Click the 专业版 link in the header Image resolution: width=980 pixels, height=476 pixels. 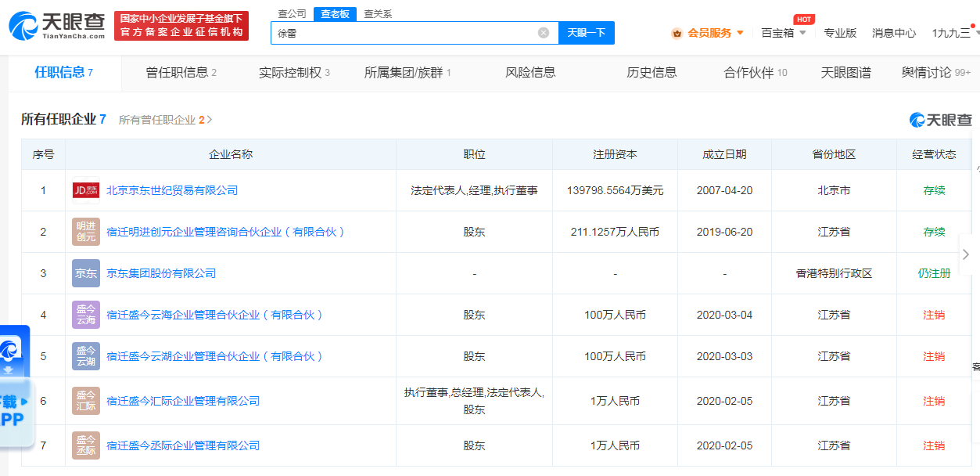click(x=840, y=33)
